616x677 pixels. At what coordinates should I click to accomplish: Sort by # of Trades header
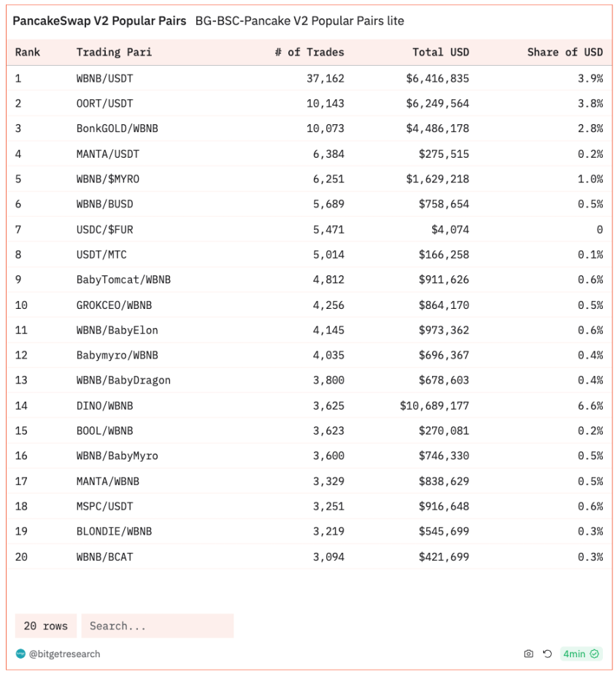tap(309, 53)
